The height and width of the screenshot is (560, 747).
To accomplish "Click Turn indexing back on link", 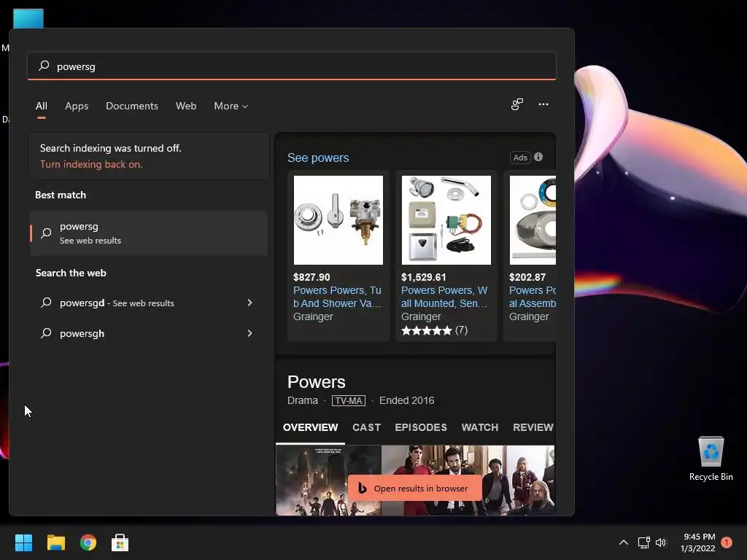I will [91, 164].
